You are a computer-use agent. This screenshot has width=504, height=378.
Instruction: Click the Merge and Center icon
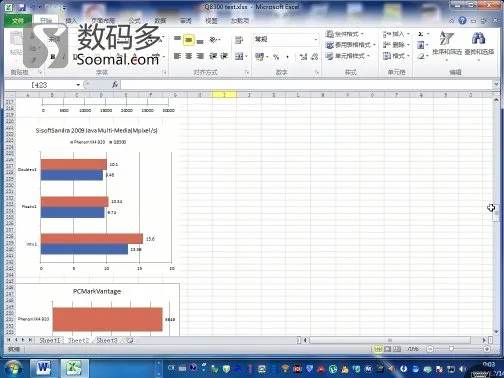(239, 56)
